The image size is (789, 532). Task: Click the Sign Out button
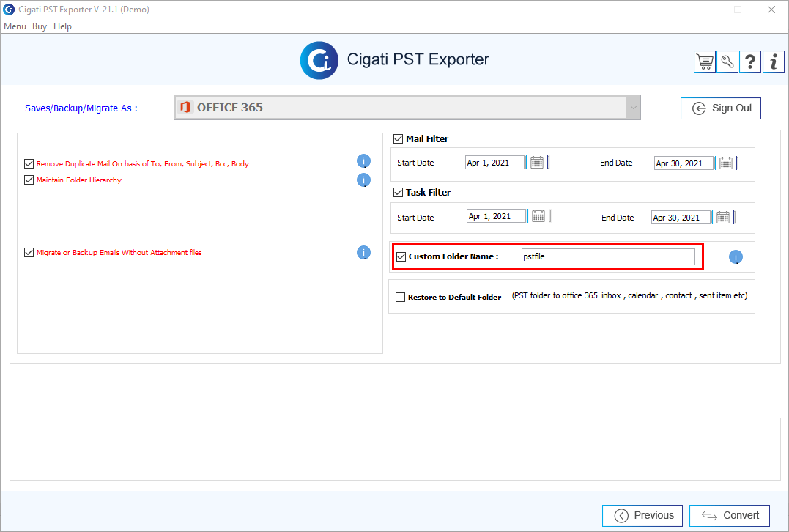(721, 108)
